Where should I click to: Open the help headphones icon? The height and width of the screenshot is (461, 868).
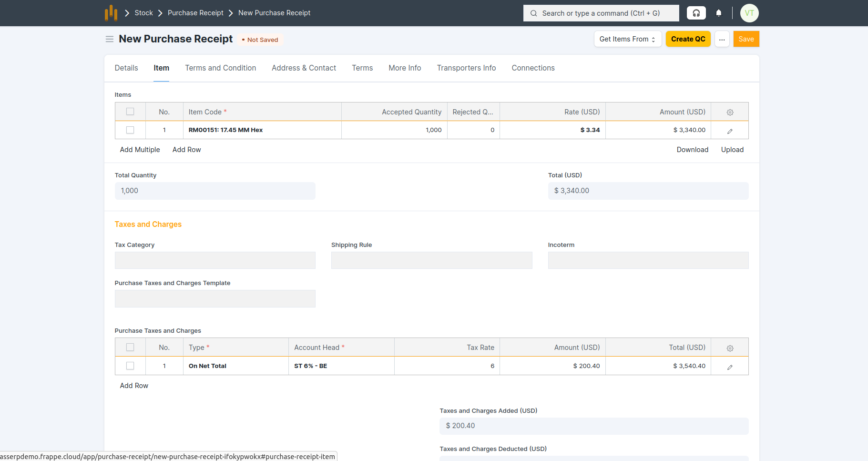tap(696, 13)
